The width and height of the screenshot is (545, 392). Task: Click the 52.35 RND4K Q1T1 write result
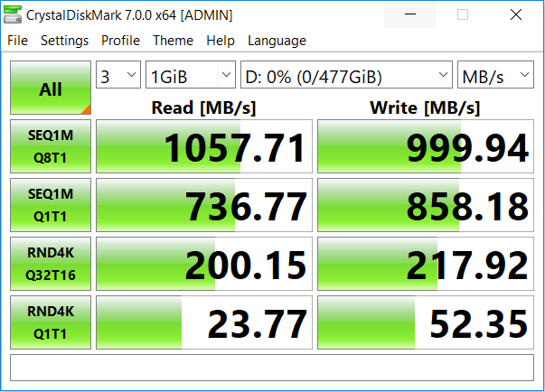pyautogui.click(x=424, y=322)
